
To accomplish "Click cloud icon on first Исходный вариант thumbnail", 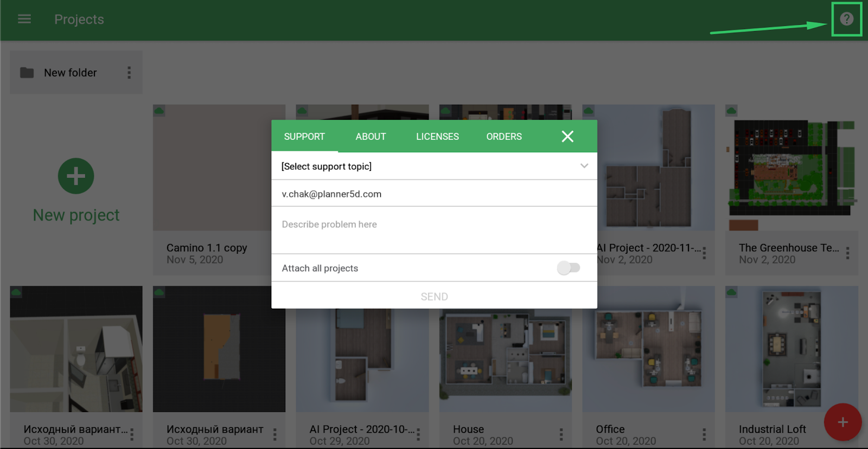I will [x=16, y=292].
